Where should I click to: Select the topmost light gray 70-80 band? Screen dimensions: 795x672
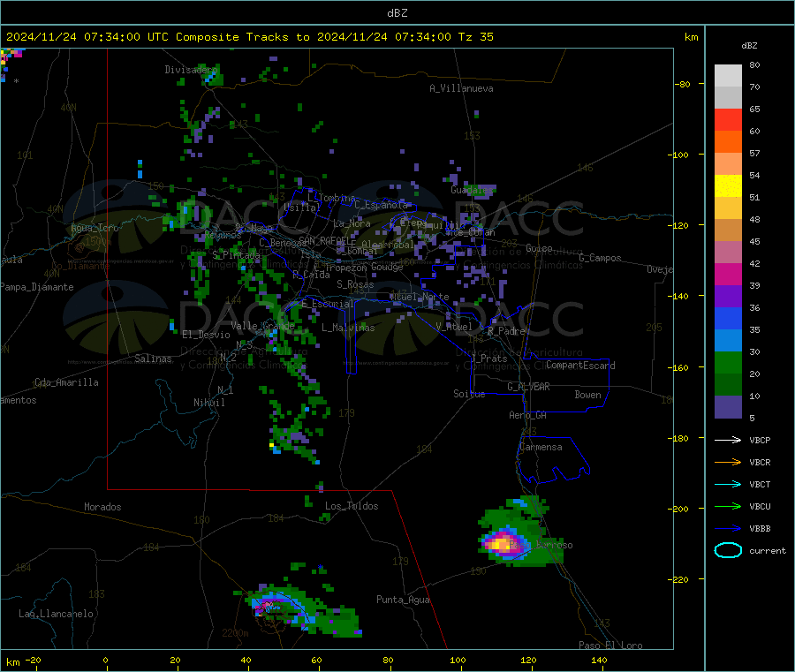[728, 76]
